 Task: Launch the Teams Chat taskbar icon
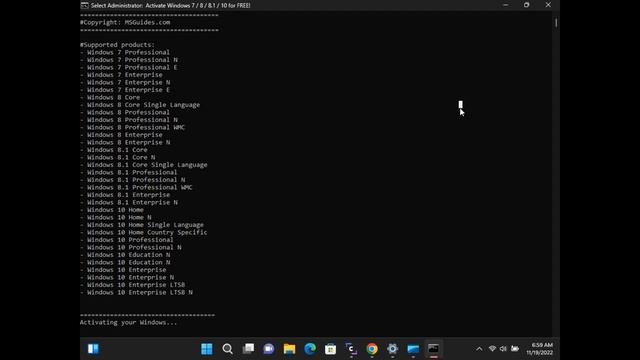pyautogui.click(x=269, y=349)
